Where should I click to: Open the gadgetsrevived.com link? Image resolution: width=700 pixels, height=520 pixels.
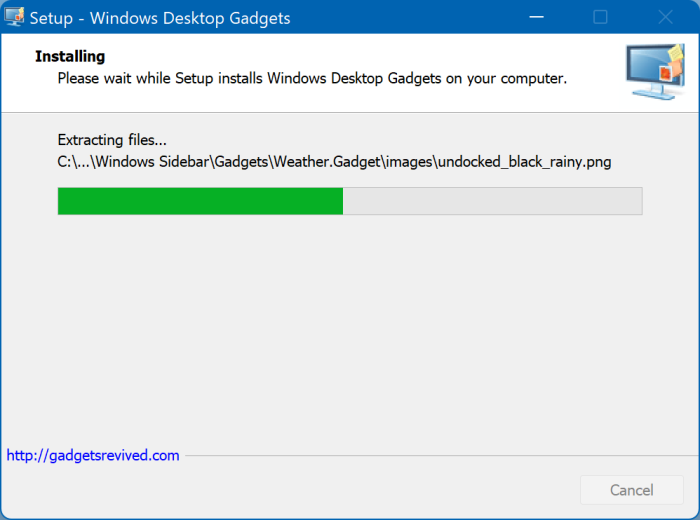click(93, 455)
